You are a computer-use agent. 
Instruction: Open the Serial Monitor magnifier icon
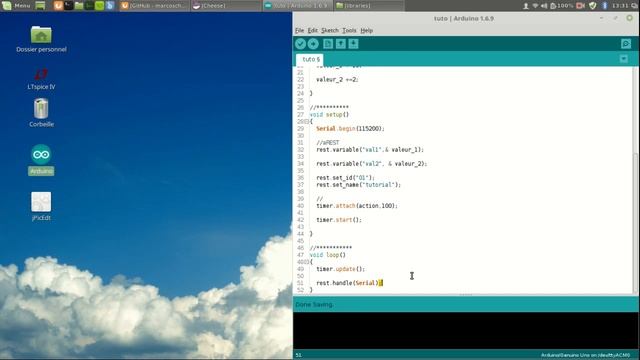(626, 44)
